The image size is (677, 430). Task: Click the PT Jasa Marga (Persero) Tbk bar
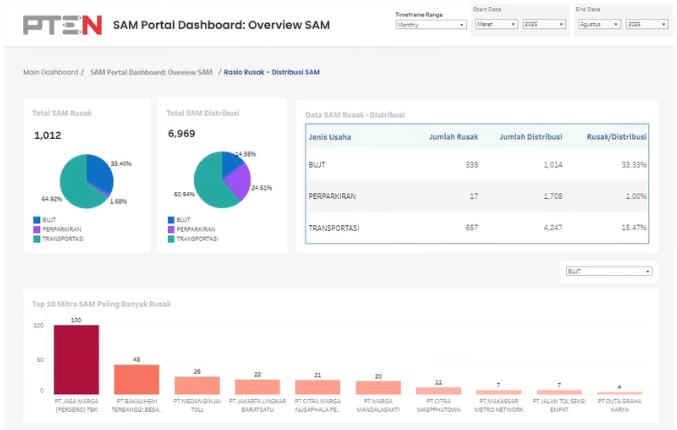click(76, 360)
